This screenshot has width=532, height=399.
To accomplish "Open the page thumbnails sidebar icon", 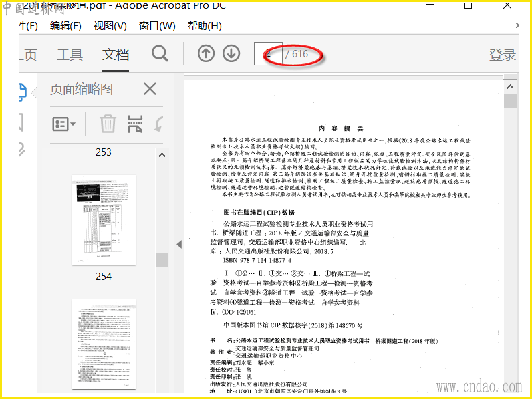I will [23, 92].
